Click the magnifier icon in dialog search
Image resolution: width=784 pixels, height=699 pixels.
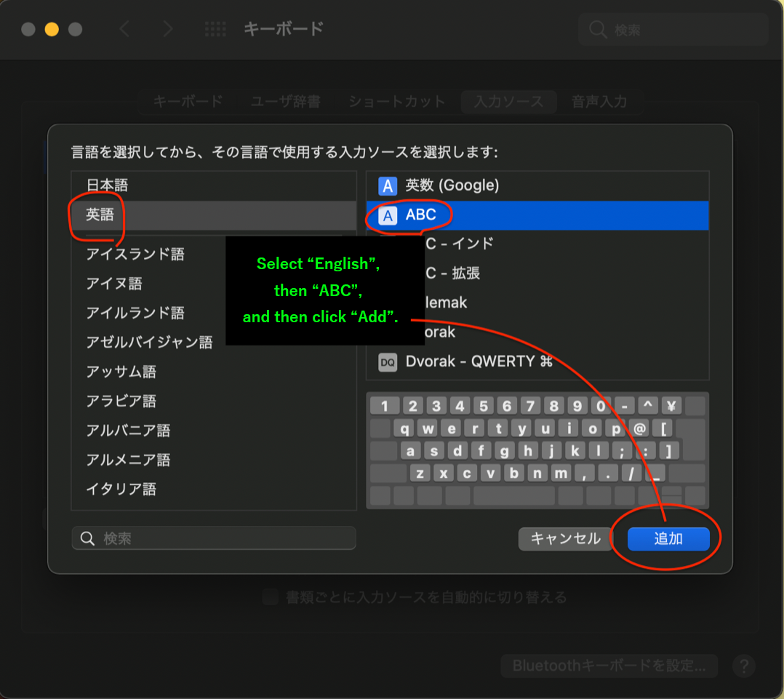[x=88, y=538]
